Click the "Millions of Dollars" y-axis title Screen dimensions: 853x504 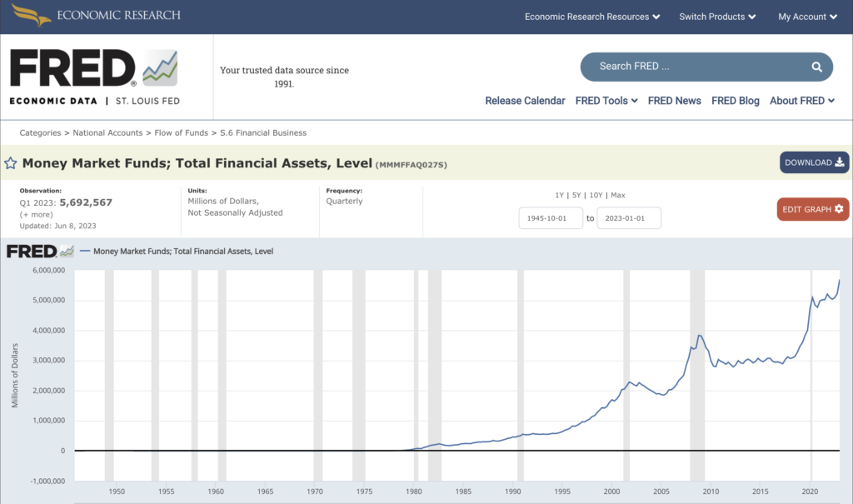[15, 376]
